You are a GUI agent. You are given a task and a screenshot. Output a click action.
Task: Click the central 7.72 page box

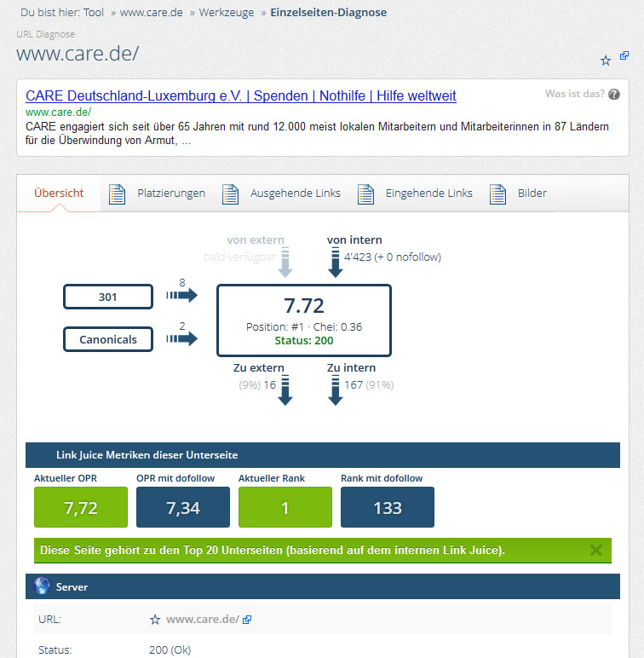click(304, 320)
